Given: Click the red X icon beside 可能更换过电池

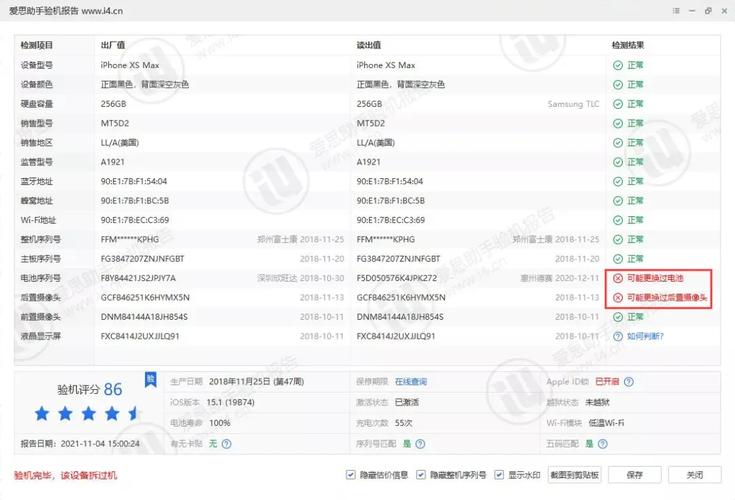Looking at the screenshot, I should (618, 278).
